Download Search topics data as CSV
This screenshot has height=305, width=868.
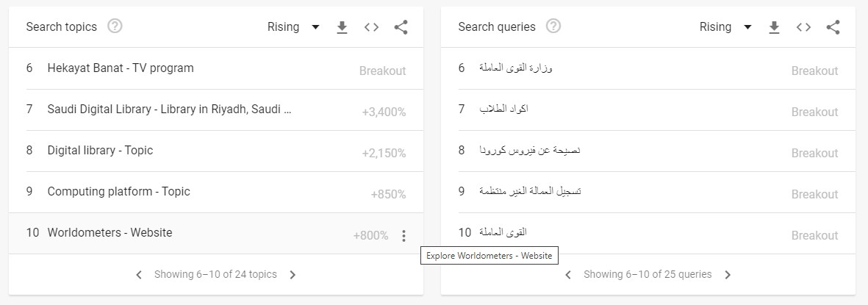pyautogui.click(x=342, y=27)
